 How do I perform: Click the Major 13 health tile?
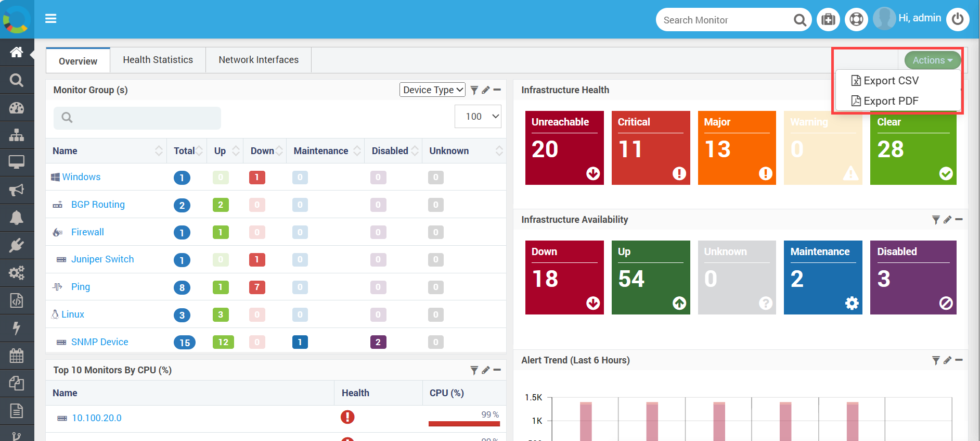pos(737,148)
